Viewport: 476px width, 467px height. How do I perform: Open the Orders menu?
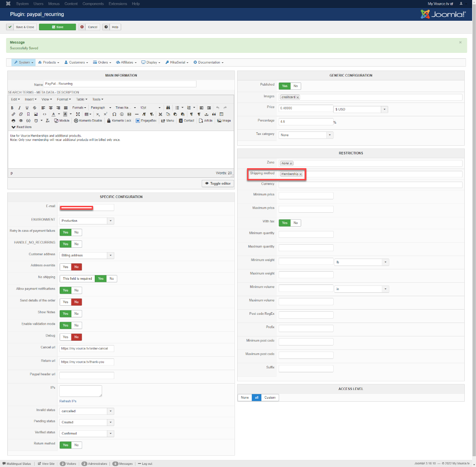(x=102, y=63)
